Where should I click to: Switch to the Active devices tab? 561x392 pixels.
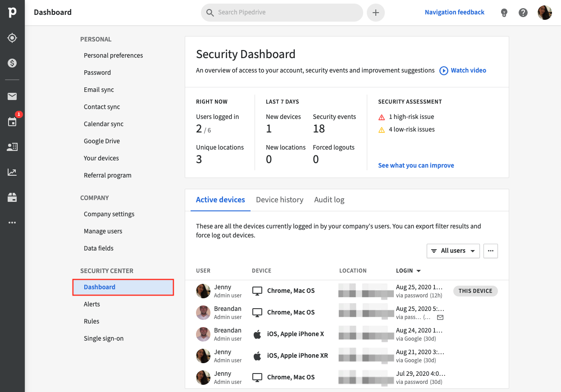coord(220,200)
